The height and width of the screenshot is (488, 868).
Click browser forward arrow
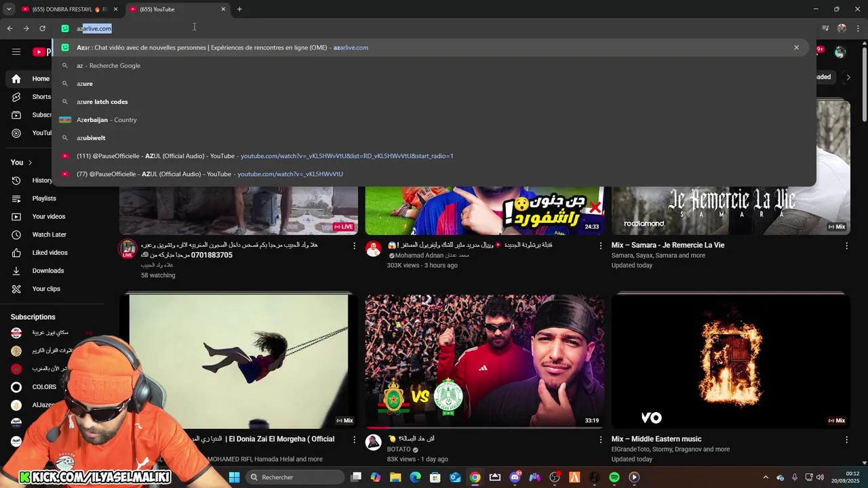click(26, 28)
